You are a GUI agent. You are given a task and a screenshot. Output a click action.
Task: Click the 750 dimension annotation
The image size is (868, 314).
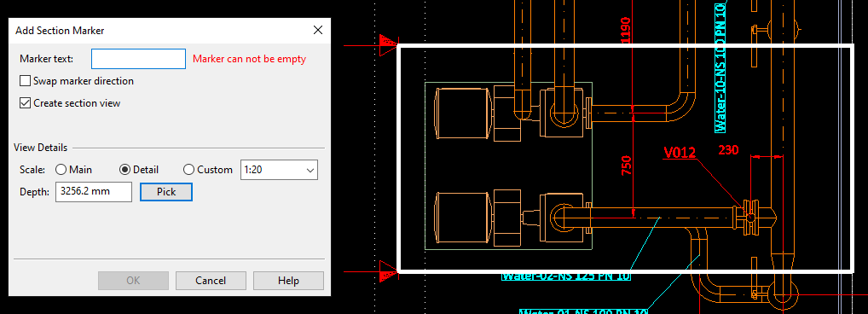pos(626,166)
